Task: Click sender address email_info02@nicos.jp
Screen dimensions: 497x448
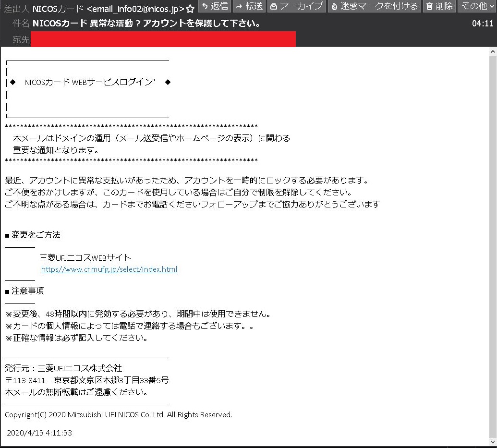Action: (136, 9)
